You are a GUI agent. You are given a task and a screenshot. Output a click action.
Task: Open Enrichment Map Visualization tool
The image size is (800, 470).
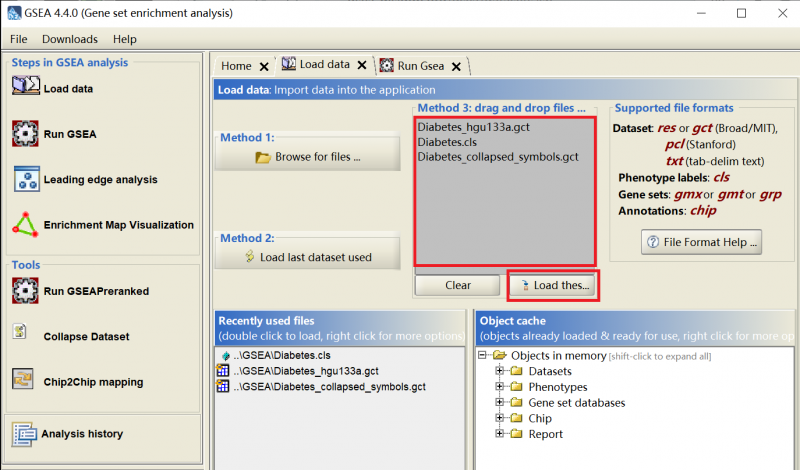pos(25,225)
